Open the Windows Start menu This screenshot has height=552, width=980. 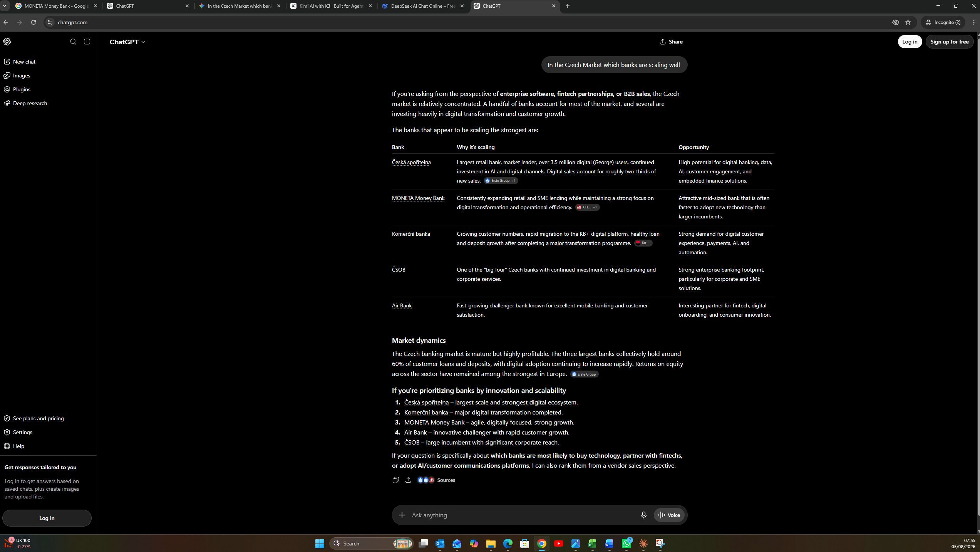click(x=320, y=544)
